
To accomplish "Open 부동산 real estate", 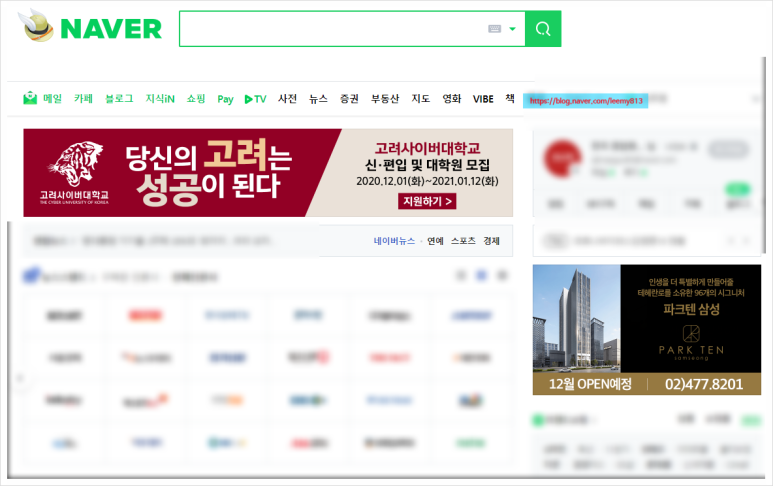I will (385, 99).
